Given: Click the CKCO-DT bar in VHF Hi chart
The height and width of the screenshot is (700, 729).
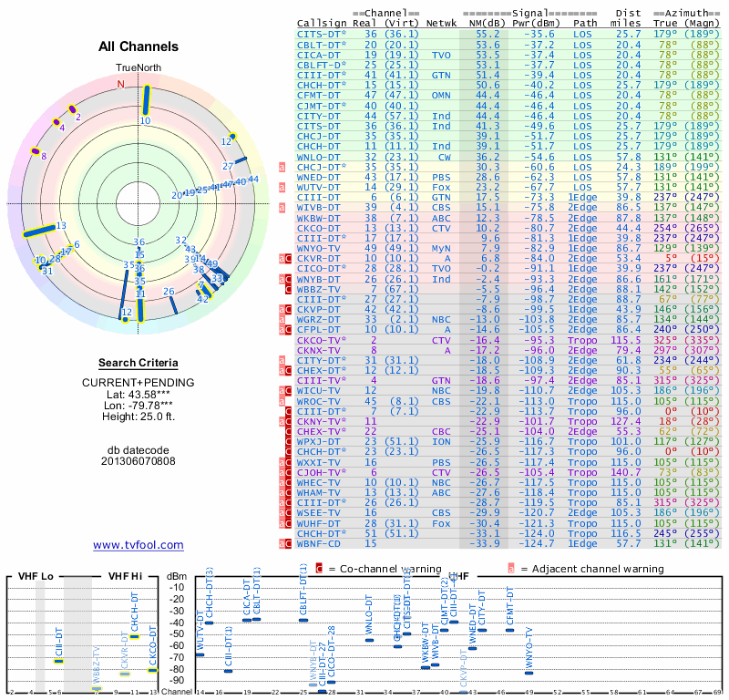Looking at the screenshot, I should pyautogui.click(x=152, y=670).
